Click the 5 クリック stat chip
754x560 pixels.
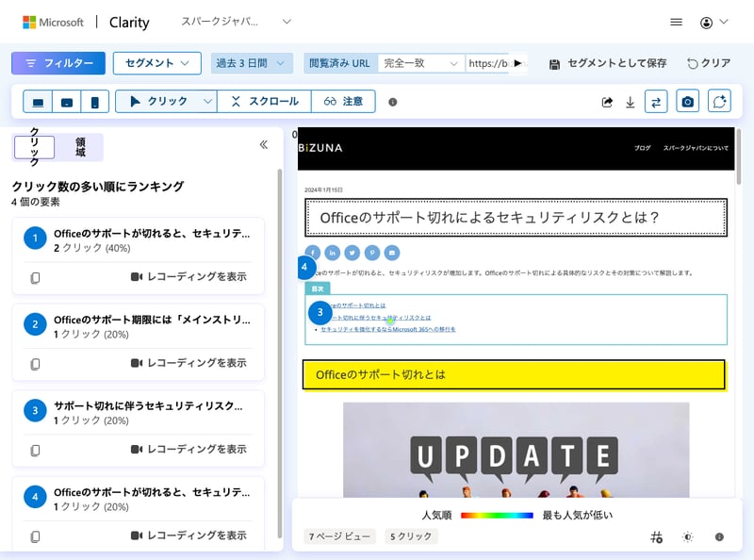click(411, 535)
